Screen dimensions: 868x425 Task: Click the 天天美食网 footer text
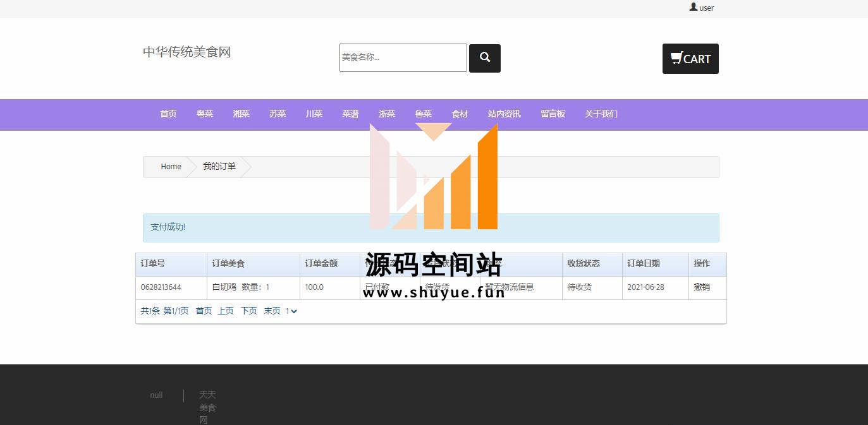(x=207, y=407)
